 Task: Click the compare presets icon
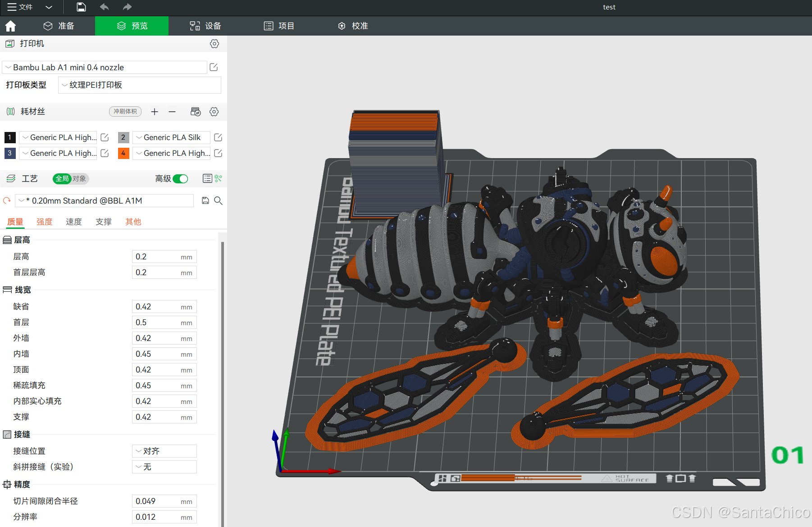pyautogui.click(x=219, y=179)
